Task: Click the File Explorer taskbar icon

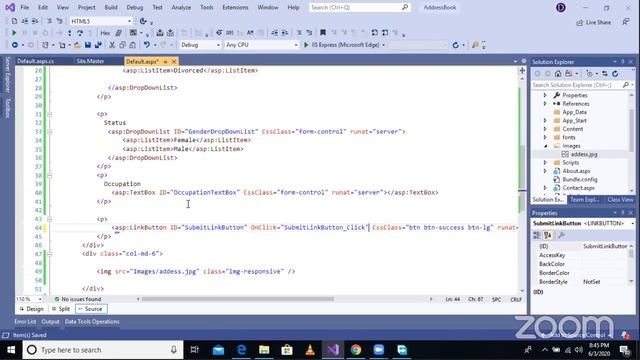Action: tap(264, 350)
